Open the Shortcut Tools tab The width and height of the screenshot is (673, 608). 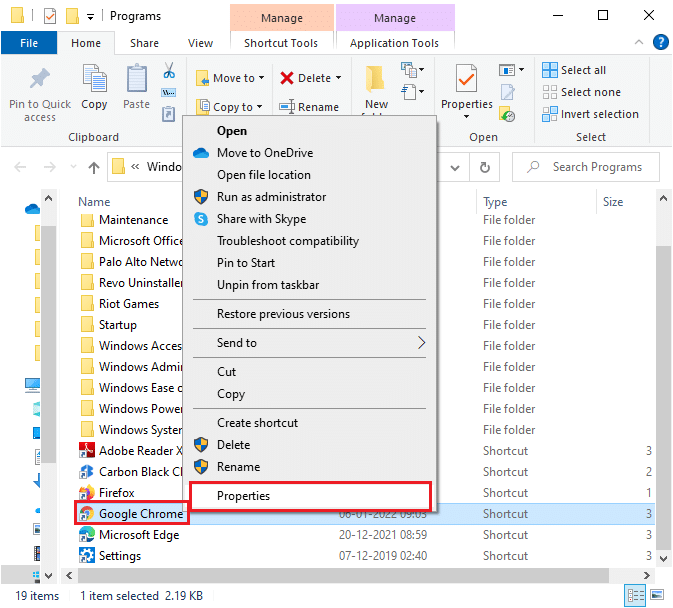281,43
